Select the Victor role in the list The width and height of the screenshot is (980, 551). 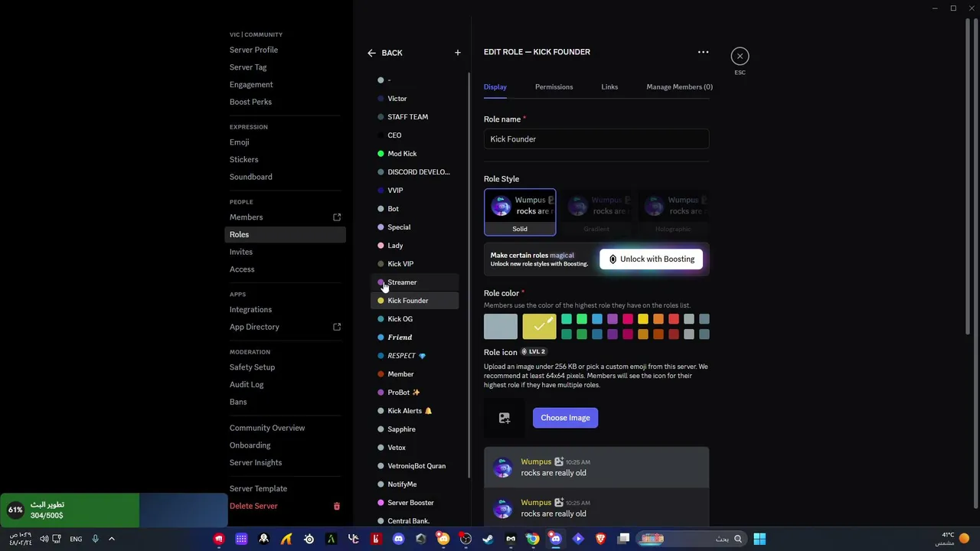[415, 99]
